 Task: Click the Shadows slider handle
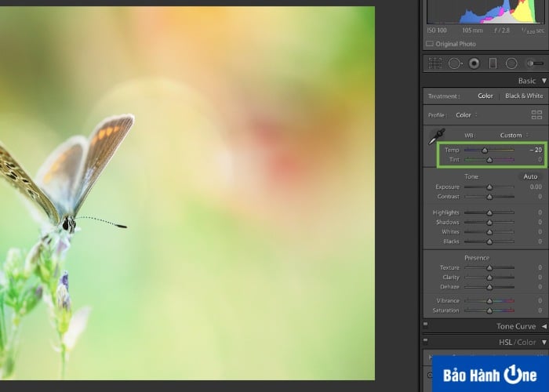489,222
